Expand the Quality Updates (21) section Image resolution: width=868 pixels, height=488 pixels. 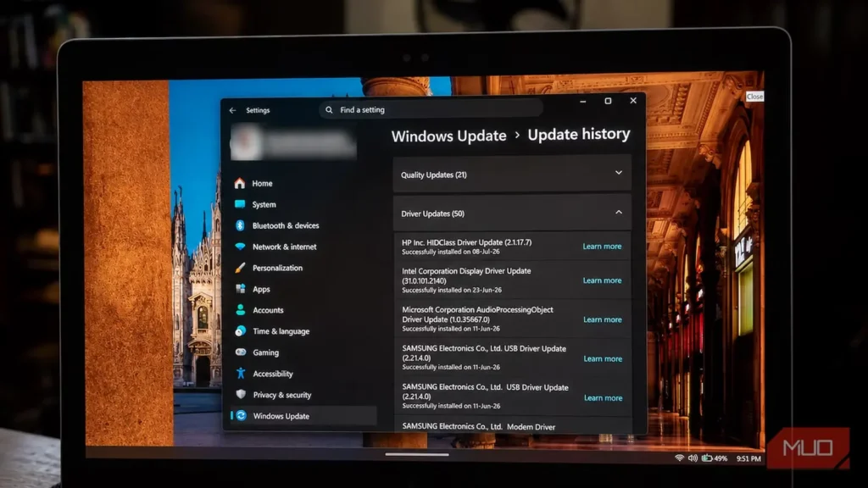pyautogui.click(x=512, y=175)
